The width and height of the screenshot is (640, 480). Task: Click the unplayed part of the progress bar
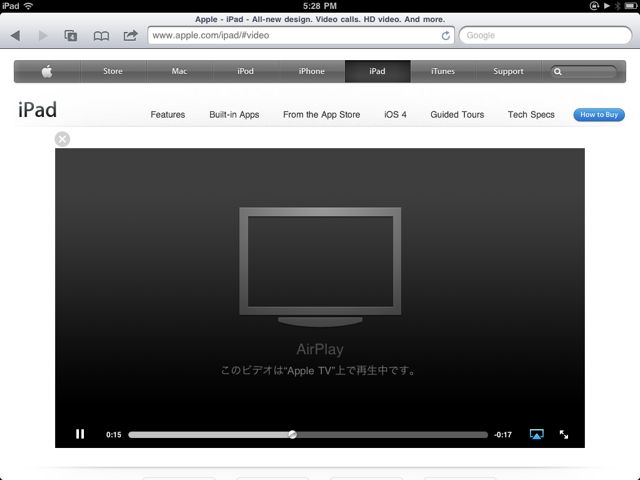392,435
